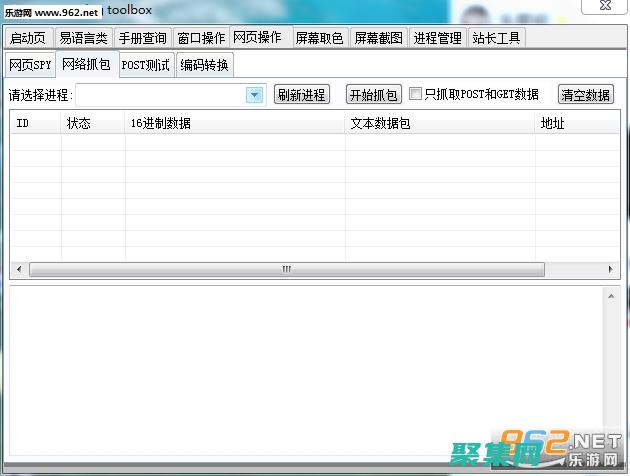Open the process selection dropdown arrow
The height and width of the screenshot is (476, 630).
254,95
